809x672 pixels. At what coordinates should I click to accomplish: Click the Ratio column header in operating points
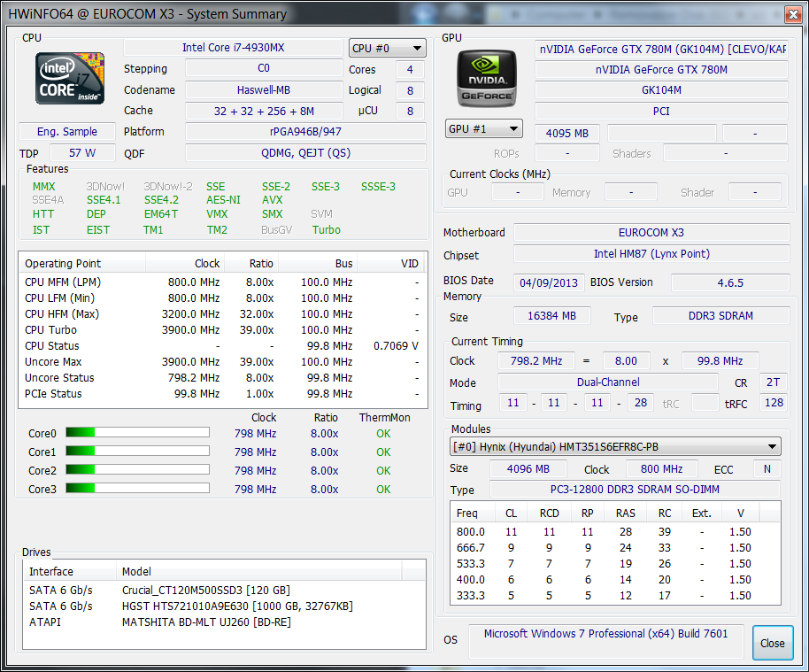pos(251,263)
